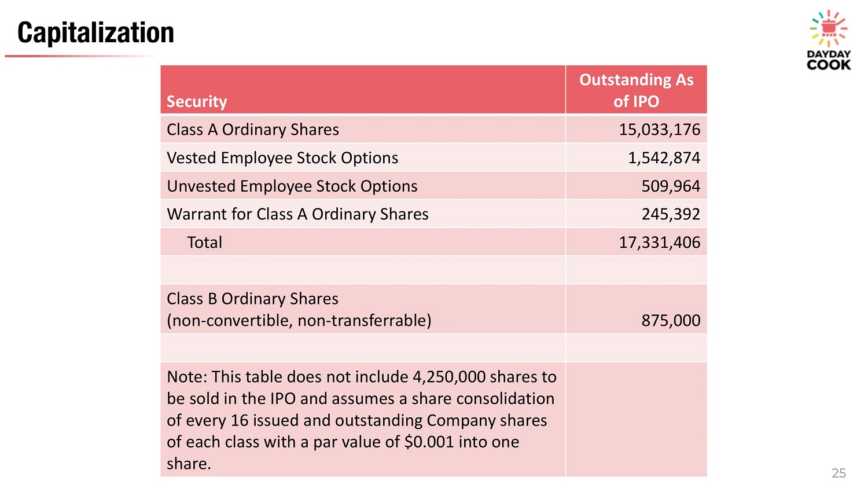This screenshot has width=868, height=488.
Task: Select the Total row label
Action: coord(204,243)
